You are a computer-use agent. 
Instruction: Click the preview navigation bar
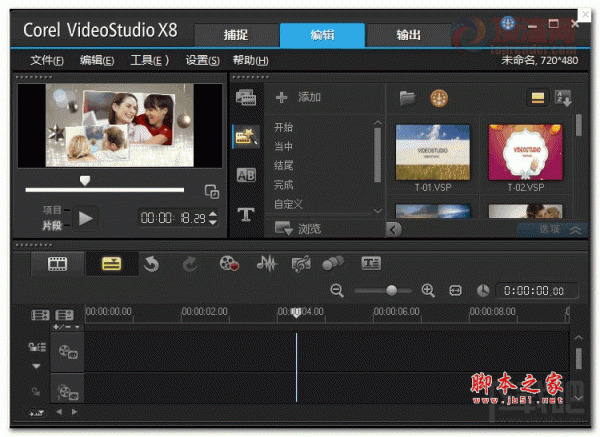coord(104,190)
